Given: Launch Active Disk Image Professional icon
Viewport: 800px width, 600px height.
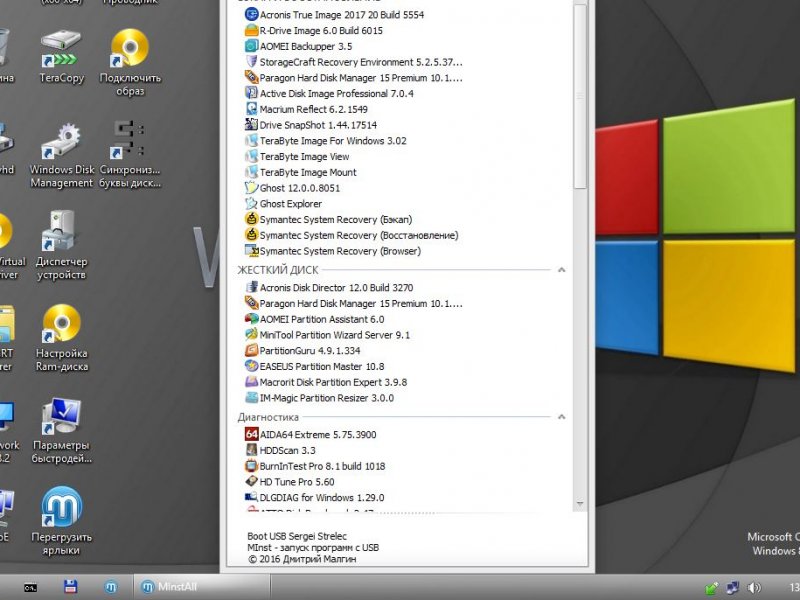Looking at the screenshot, I should [x=252, y=93].
